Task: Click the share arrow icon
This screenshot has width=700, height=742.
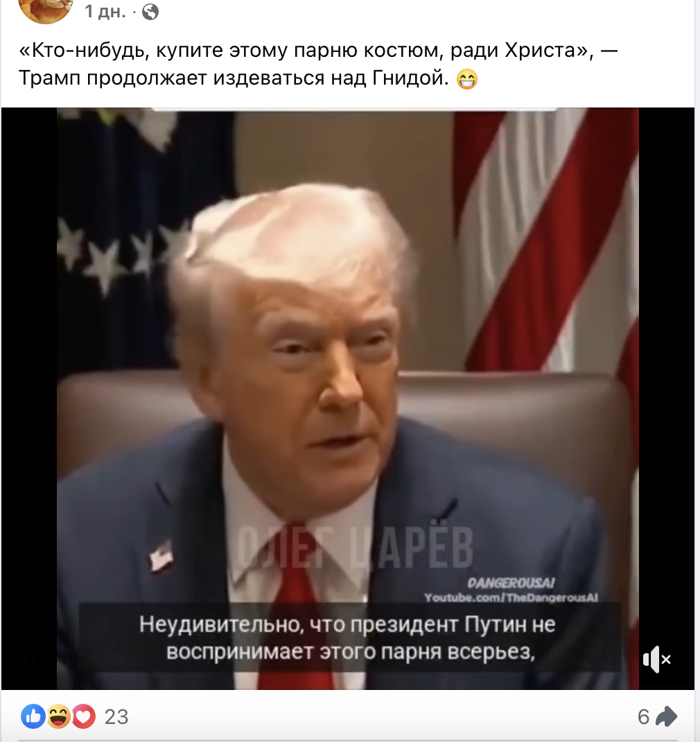Action: 667,716
